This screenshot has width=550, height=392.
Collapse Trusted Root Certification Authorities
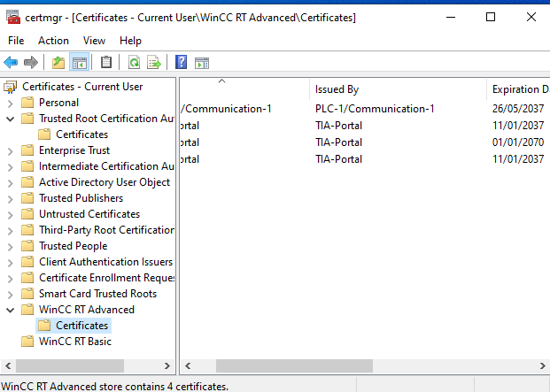click(10, 119)
